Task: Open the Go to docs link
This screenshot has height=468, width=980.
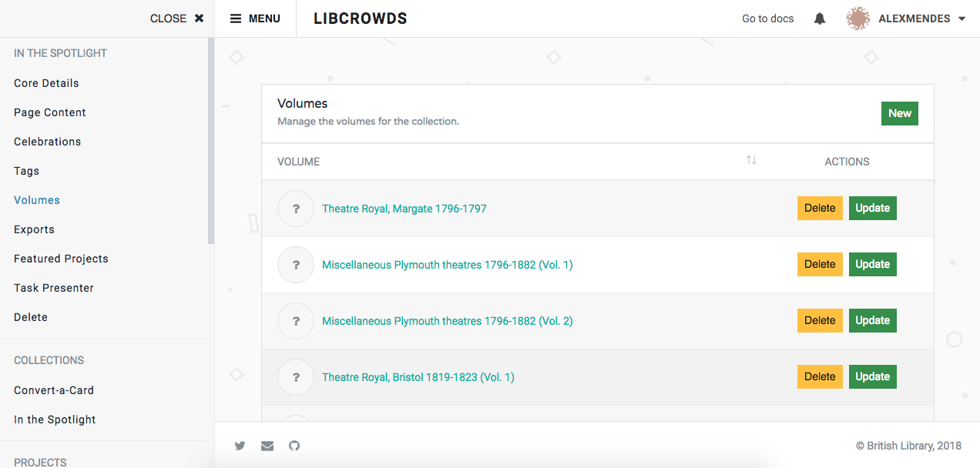Action: [767, 18]
